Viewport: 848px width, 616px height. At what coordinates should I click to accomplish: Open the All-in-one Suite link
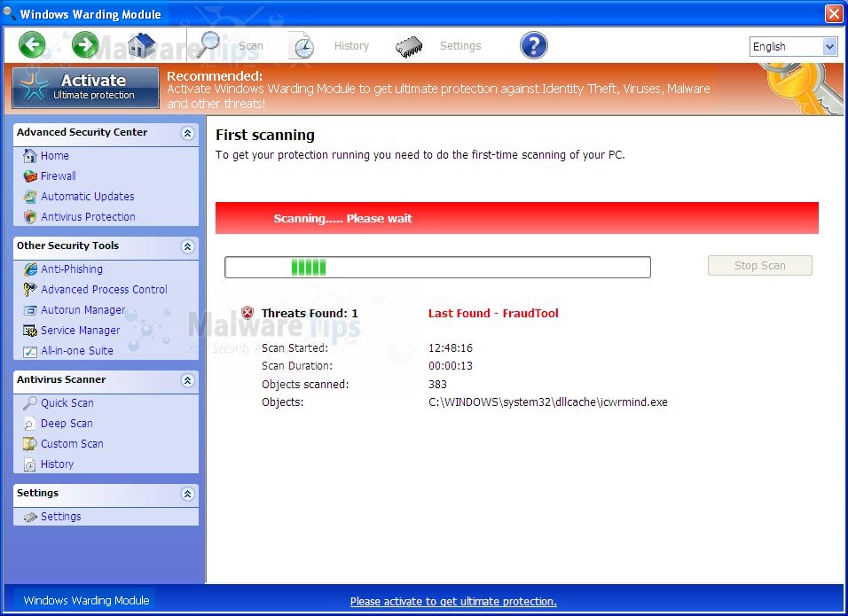coord(77,351)
